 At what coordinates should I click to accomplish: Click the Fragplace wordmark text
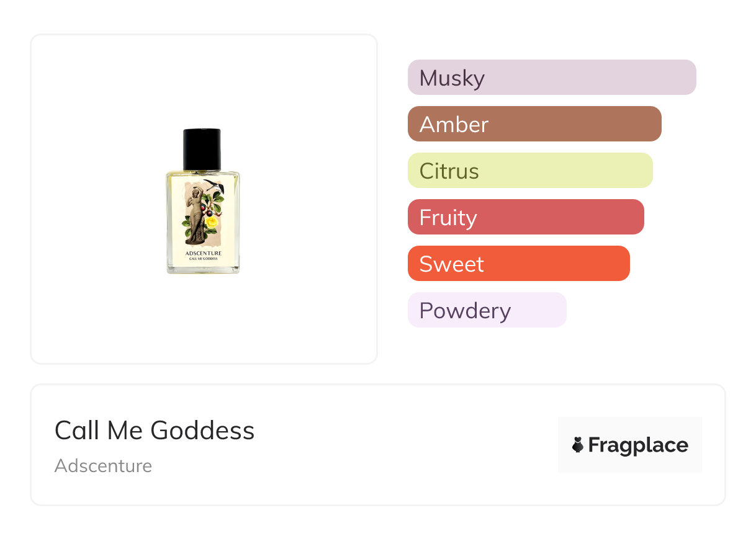[638, 445]
